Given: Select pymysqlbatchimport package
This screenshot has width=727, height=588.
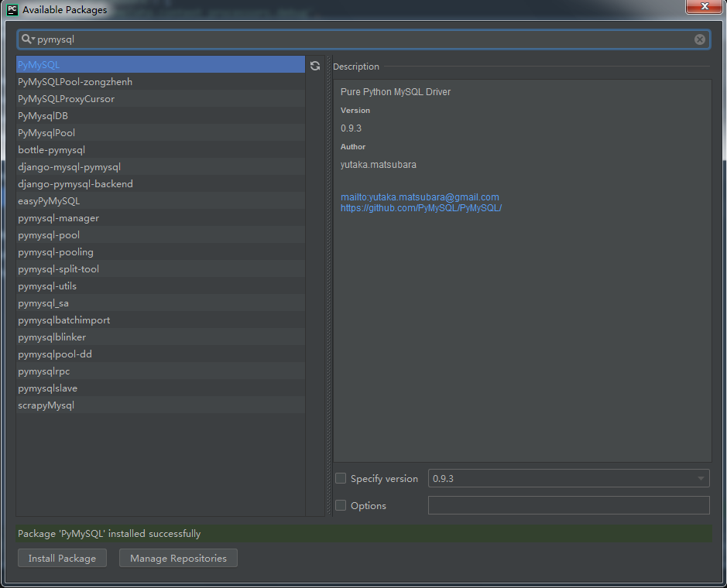Looking at the screenshot, I should click(x=160, y=320).
